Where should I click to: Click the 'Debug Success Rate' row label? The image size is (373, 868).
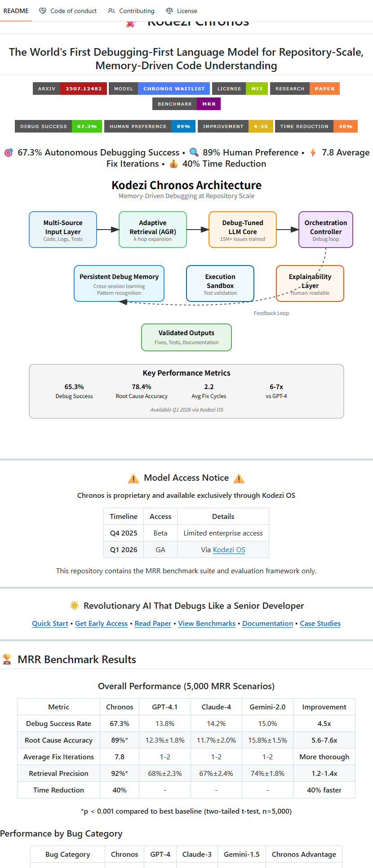pos(58,724)
